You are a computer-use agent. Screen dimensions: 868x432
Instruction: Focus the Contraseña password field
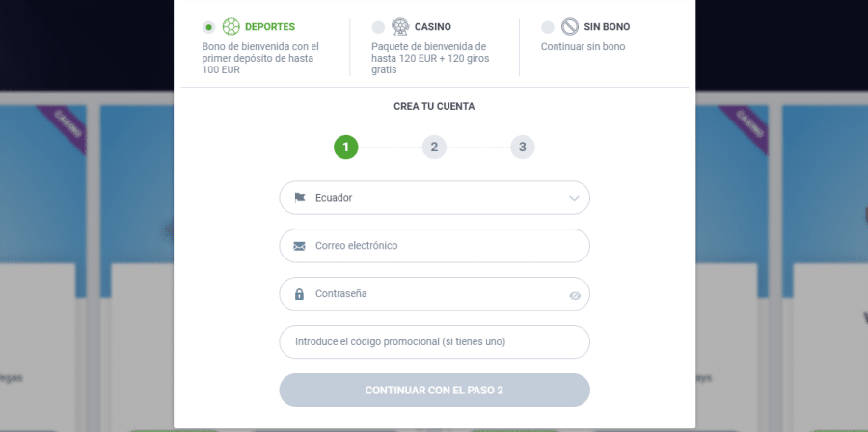(434, 294)
